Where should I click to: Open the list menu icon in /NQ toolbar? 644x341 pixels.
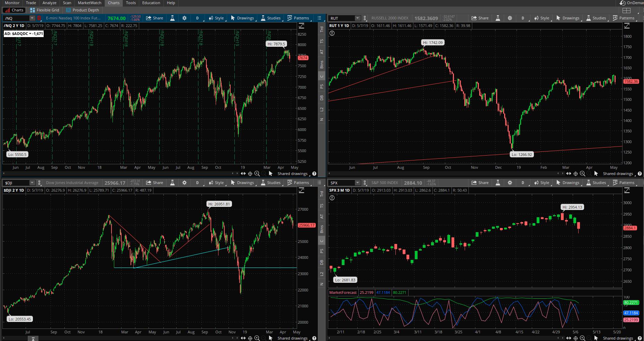click(319, 18)
